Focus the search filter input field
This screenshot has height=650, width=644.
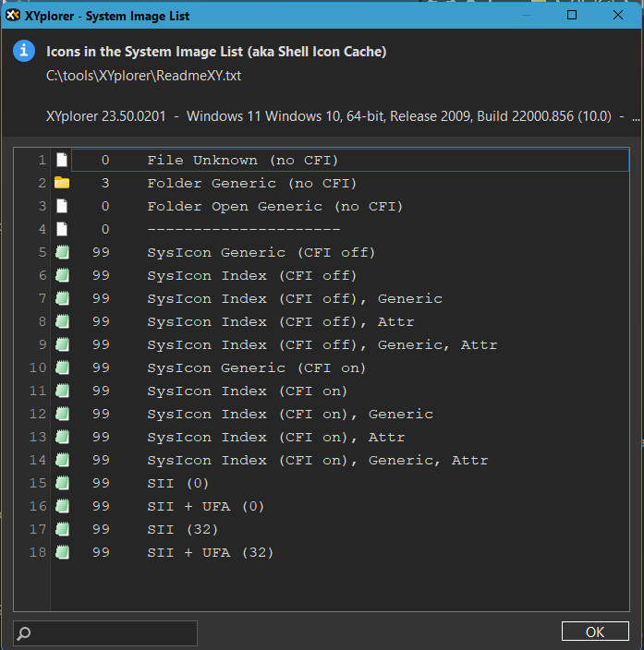coord(105,633)
